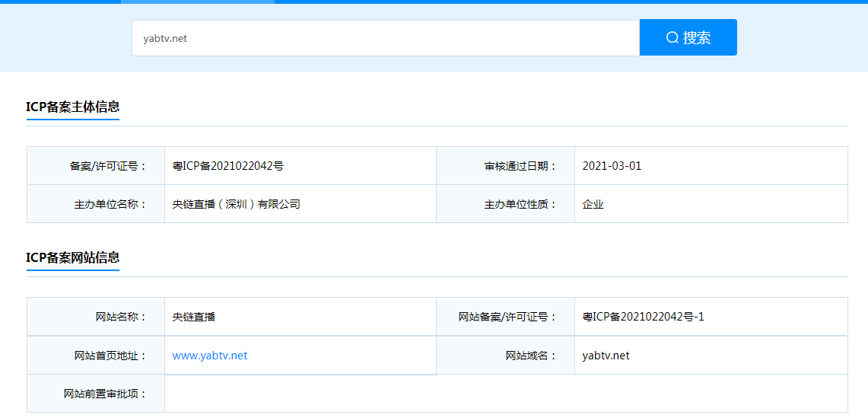Viewport: 868px width, 418px height.
Task: Select the ICP备案主体信息 section heading
Action: [x=73, y=107]
